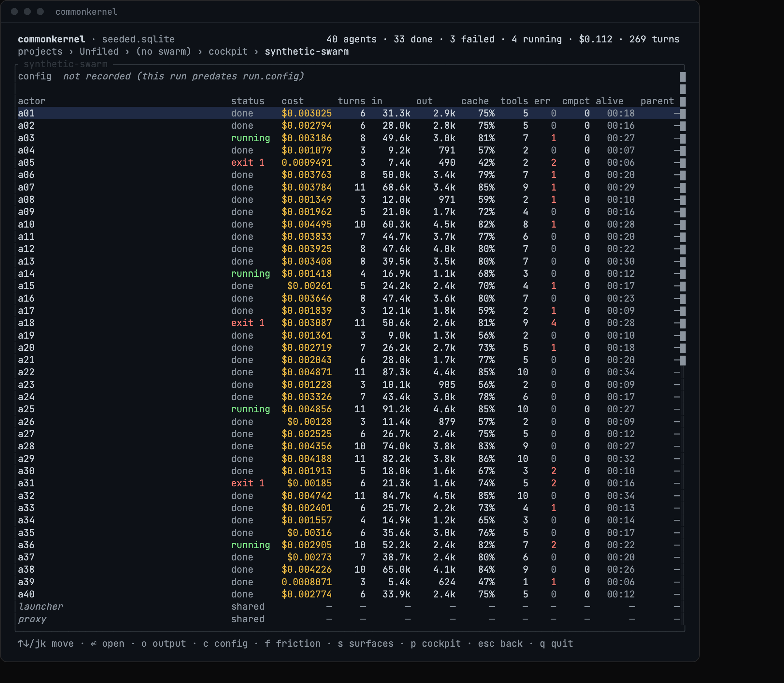Image resolution: width=784 pixels, height=683 pixels.
Task: Click cost 0.0008071 of a39
Action: (x=306, y=582)
